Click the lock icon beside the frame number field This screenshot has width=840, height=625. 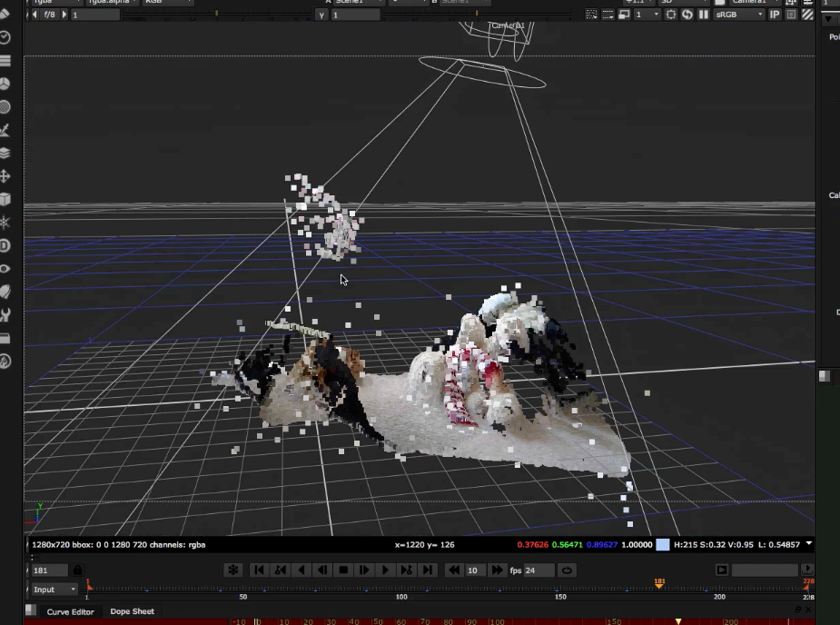point(77,570)
